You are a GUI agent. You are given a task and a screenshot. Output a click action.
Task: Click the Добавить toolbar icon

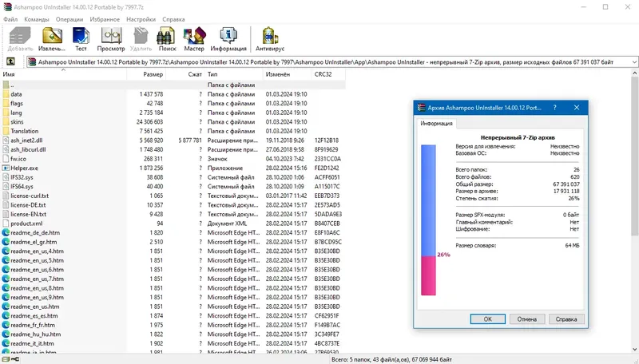pos(20,39)
